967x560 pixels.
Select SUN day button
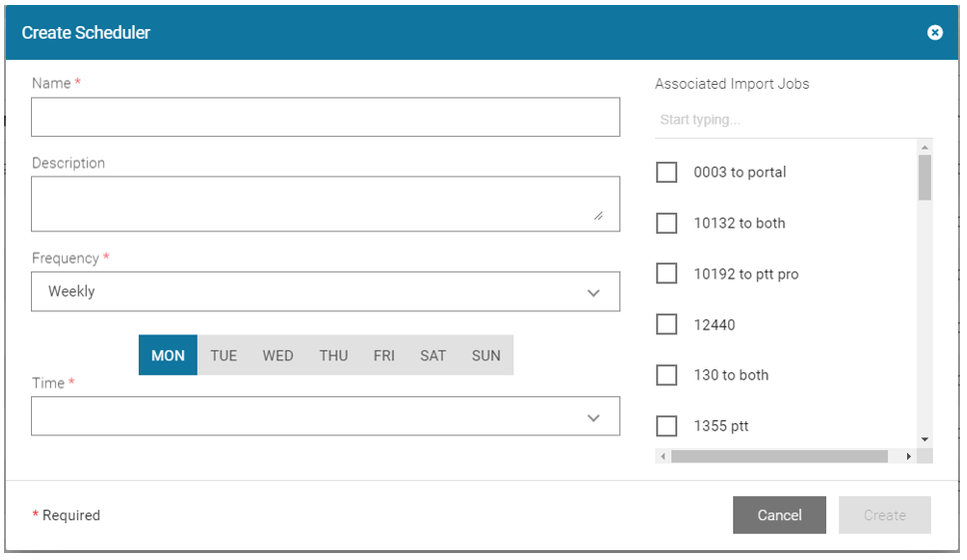tap(485, 355)
